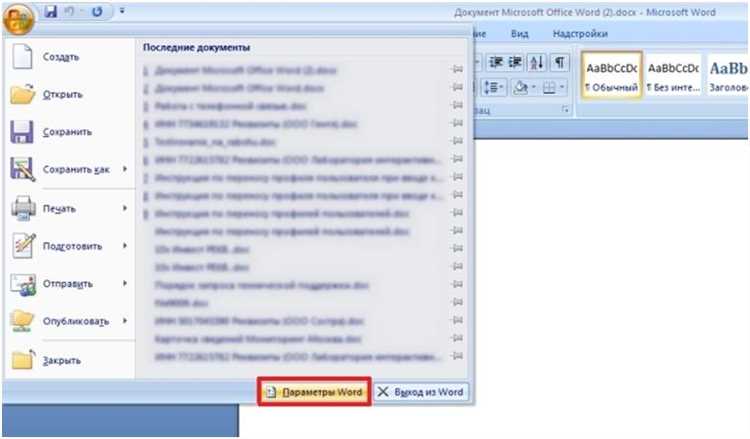Click the Borders icon in ribbon
This screenshot has width=750, height=439.
click(x=549, y=88)
